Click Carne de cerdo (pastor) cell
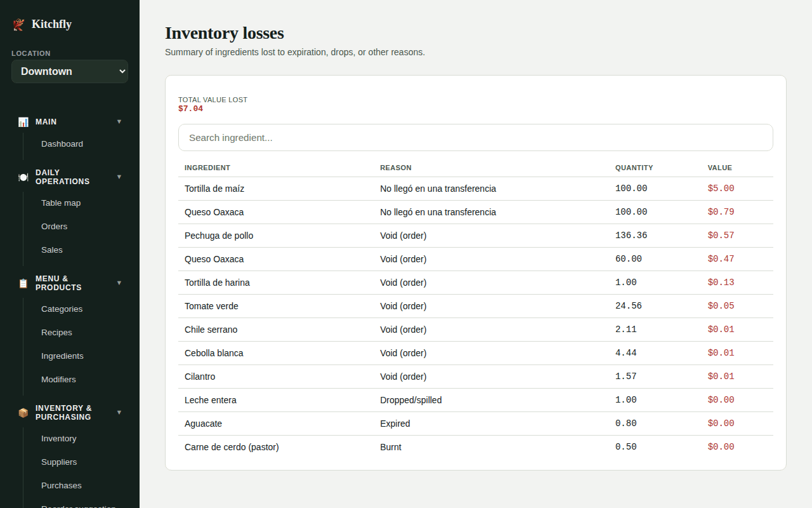 coord(232,447)
